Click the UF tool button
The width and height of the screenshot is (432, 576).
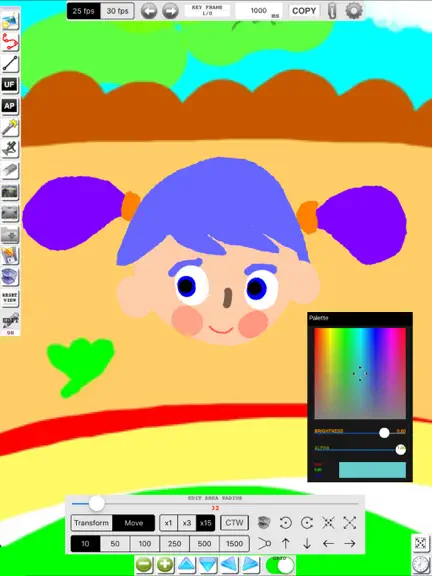pyautogui.click(x=10, y=85)
